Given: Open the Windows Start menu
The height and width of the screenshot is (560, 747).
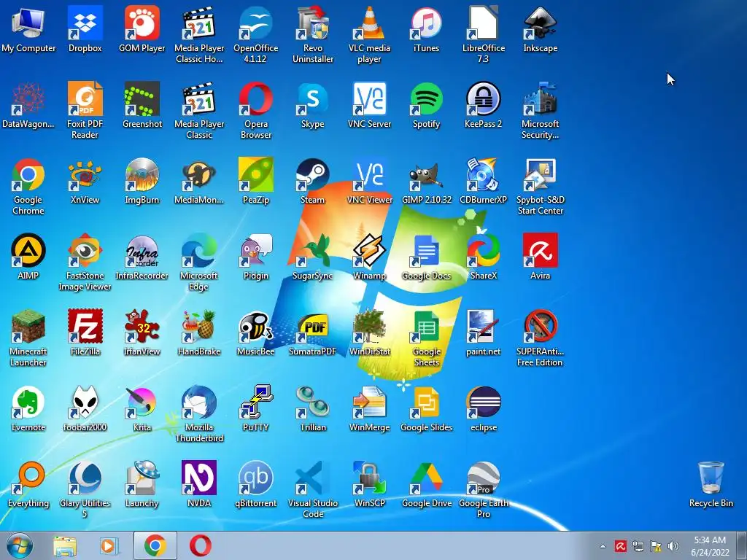Looking at the screenshot, I should (x=20, y=545).
